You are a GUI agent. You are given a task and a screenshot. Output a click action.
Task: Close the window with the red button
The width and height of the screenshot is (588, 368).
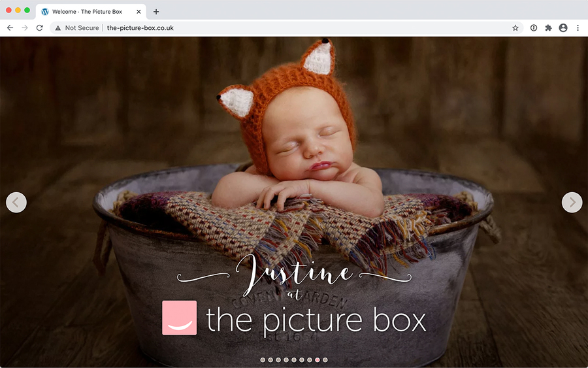point(8,10)
